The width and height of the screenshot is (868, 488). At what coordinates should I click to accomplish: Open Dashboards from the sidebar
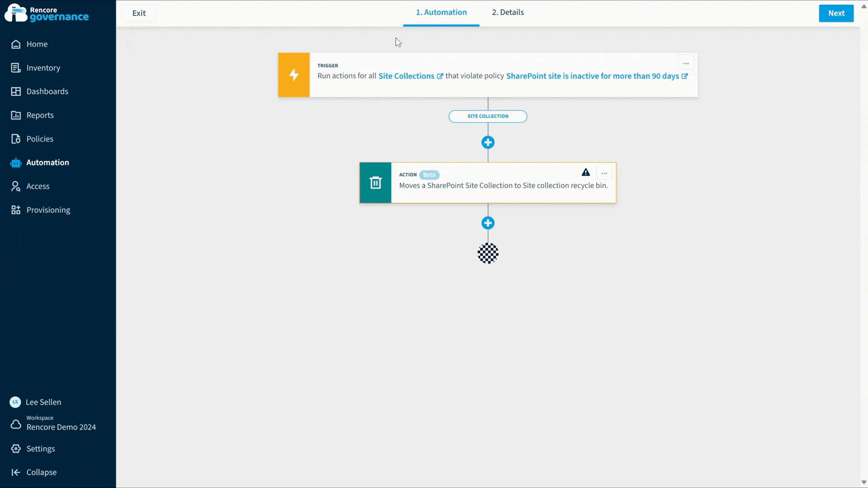click(x=15, y=91)
